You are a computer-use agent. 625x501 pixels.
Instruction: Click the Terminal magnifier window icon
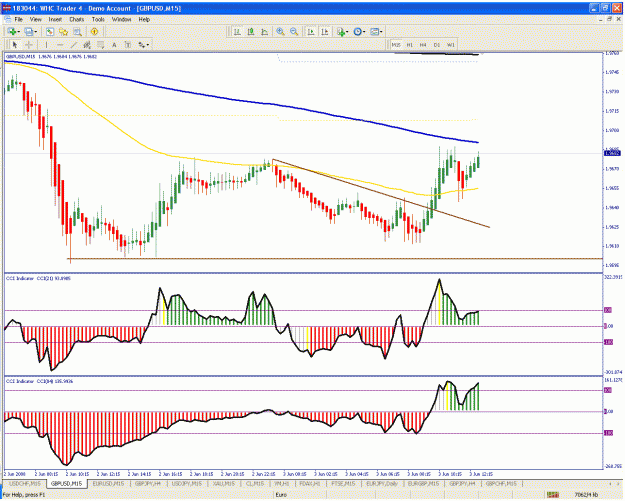[77, 31]
